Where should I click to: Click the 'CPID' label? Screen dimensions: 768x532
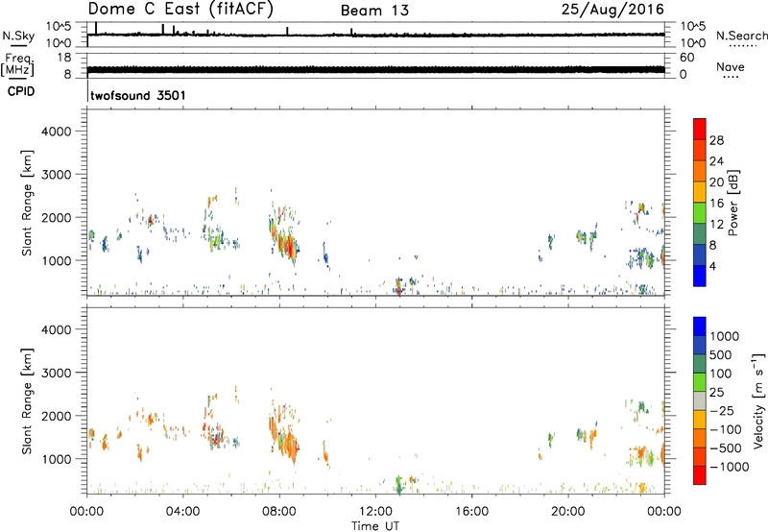coord(21,91)
